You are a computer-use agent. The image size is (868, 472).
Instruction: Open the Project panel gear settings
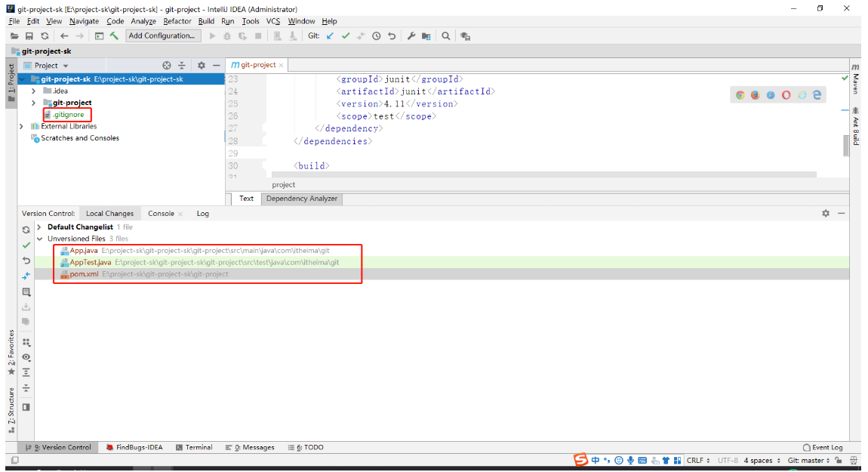coord(202,66)
